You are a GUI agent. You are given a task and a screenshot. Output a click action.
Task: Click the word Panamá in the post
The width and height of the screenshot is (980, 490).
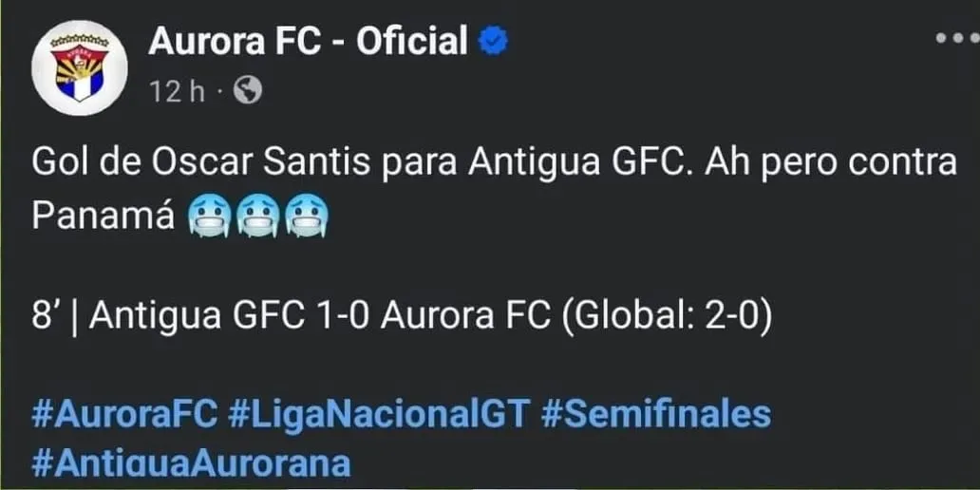click(104, 216)
